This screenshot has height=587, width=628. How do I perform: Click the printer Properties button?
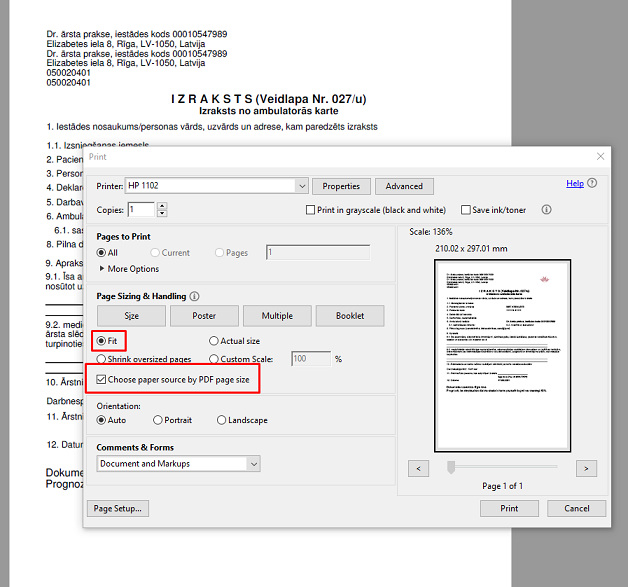[341, 186]
